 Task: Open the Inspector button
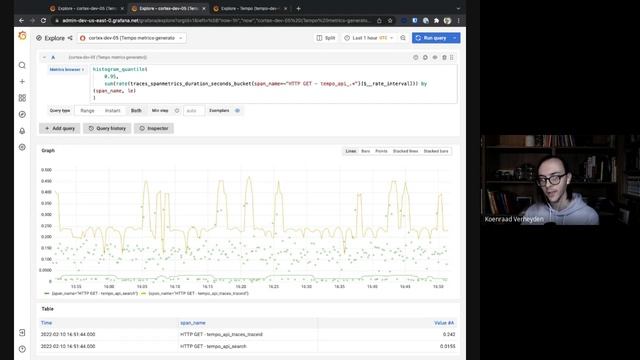(x=154, y=129)
